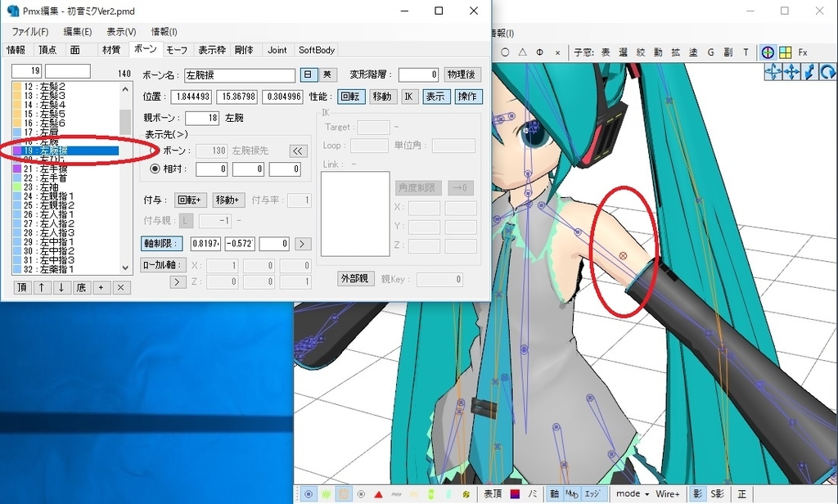Screen dimensions: 838x504
Task: Toggle the MMD display mode button
Action: (572, 494)
